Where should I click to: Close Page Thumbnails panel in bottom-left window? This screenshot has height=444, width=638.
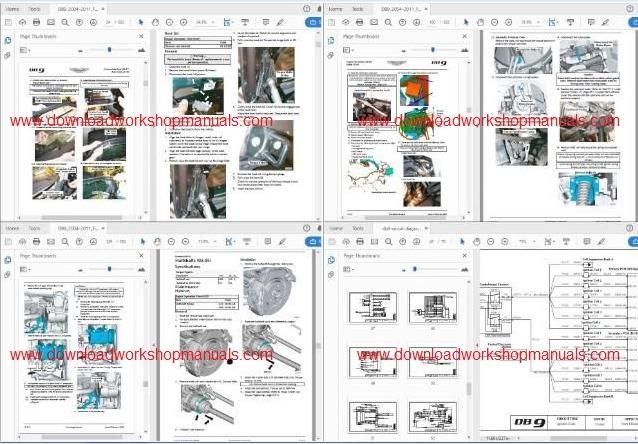[x=141, y=256]
